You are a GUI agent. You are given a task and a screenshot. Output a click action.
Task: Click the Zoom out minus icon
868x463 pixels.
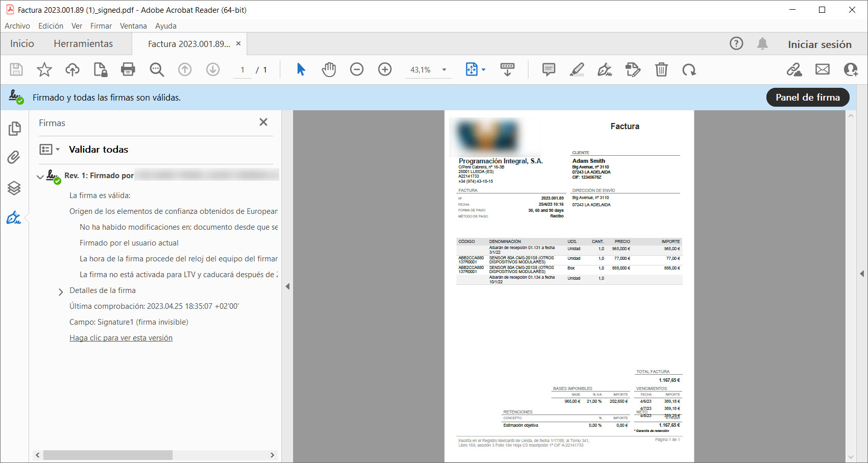point(357,69)
